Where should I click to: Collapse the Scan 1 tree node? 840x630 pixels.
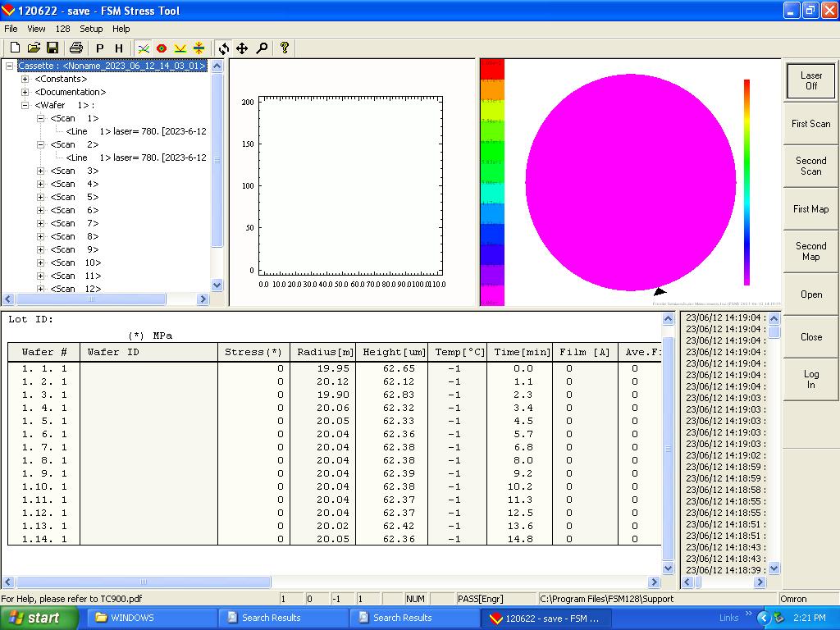[40, 118]
